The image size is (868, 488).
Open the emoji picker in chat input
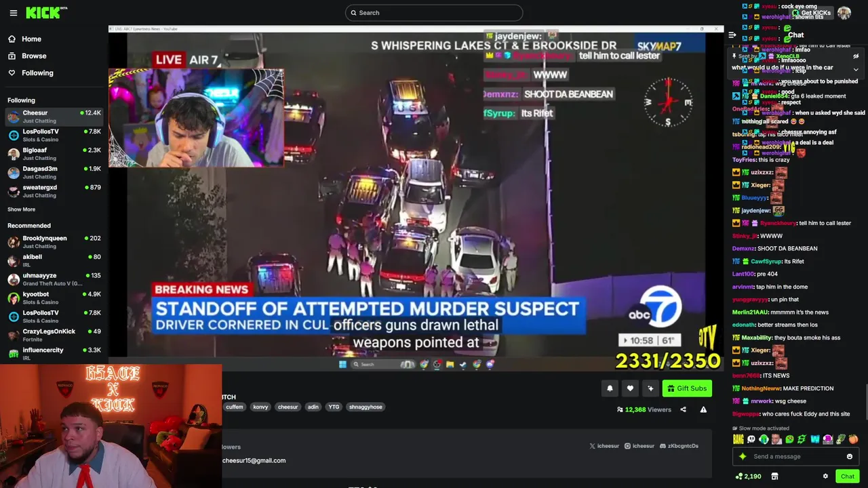pyautogui.click(x=850, y=456)
